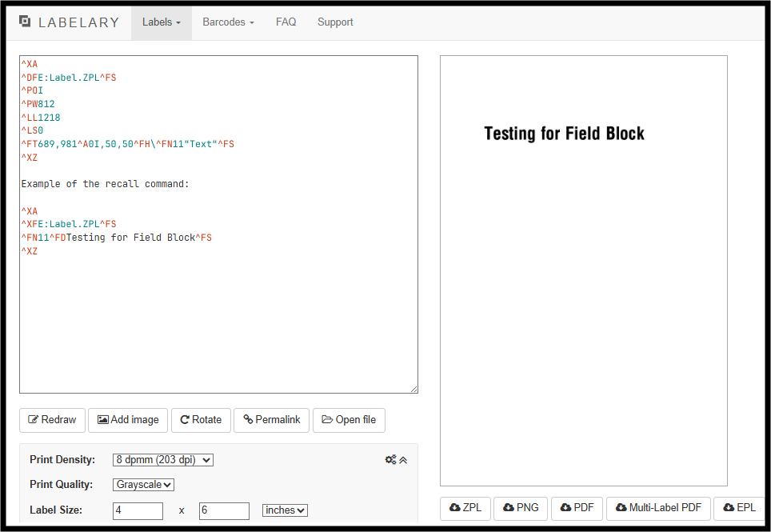Download the label as PNG
This screenshot has width=771, height=532.
pyautogui.click(x=521, y=508)
